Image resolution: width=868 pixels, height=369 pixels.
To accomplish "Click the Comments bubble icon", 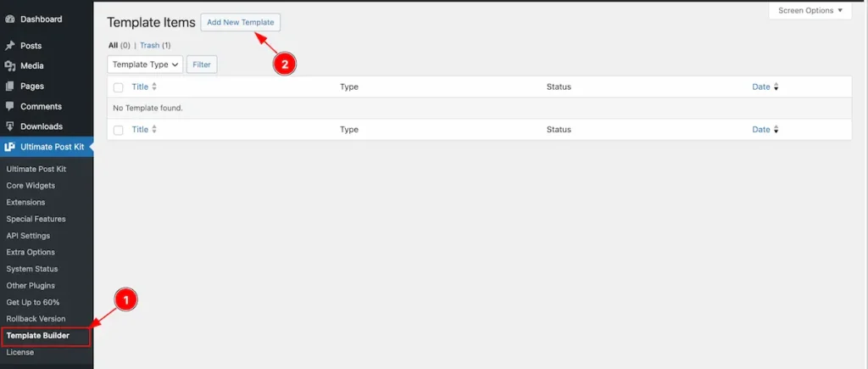I will tap(10, 107).
